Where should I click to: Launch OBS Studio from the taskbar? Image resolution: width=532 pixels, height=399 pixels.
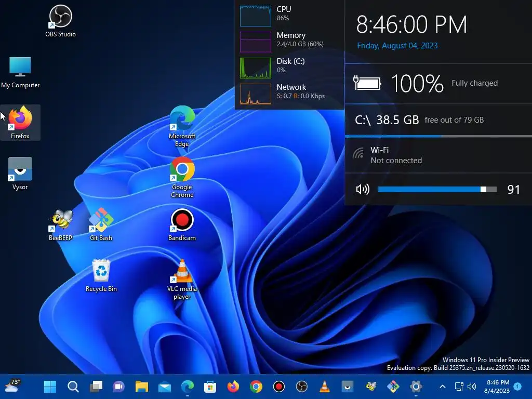pos(302,387)
